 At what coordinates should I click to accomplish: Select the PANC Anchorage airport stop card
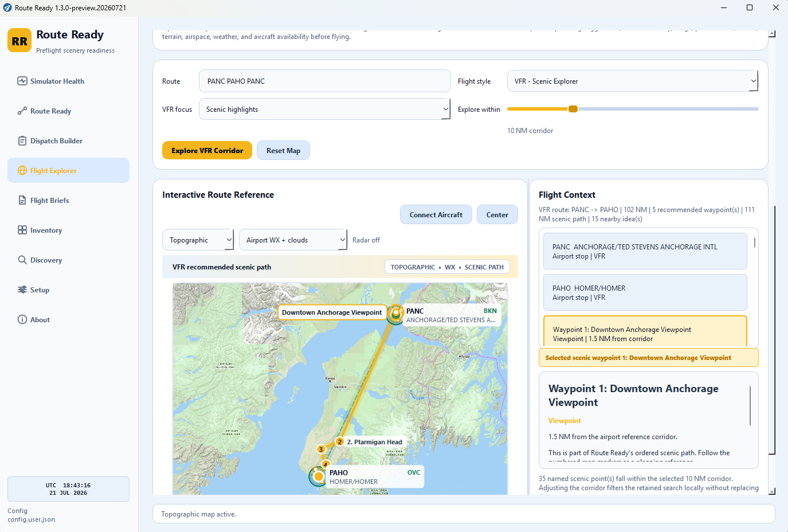tap(645, 251)
